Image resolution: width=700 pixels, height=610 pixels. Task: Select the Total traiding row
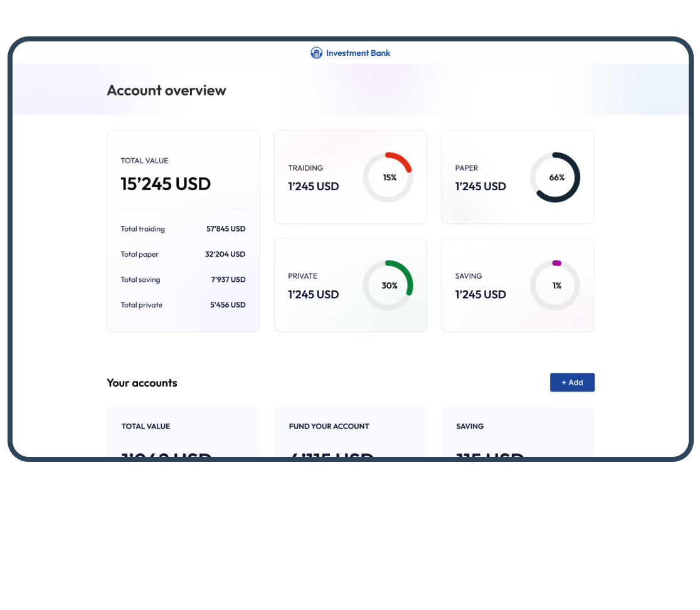pyautogui.click(x=183, y=229)
